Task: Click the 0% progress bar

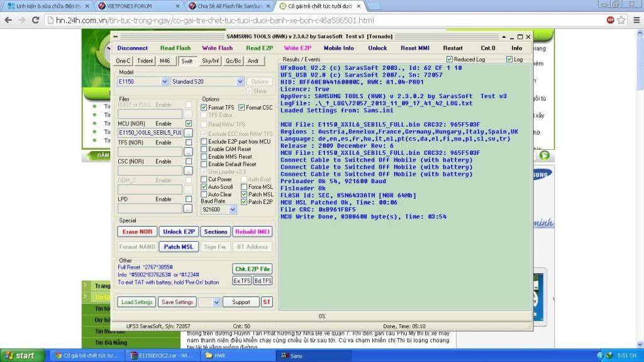Action: pos(322,316)
